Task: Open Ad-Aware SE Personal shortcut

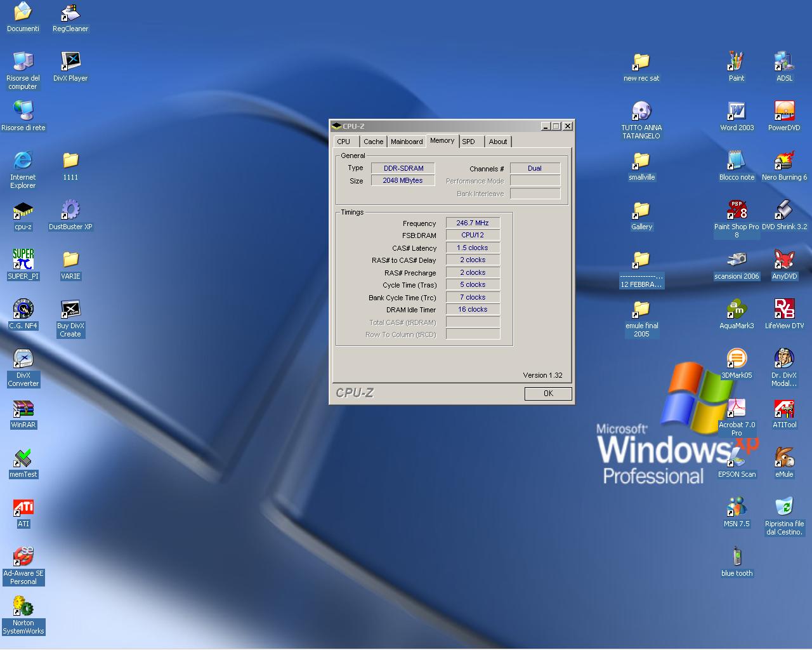Action: 23,566
